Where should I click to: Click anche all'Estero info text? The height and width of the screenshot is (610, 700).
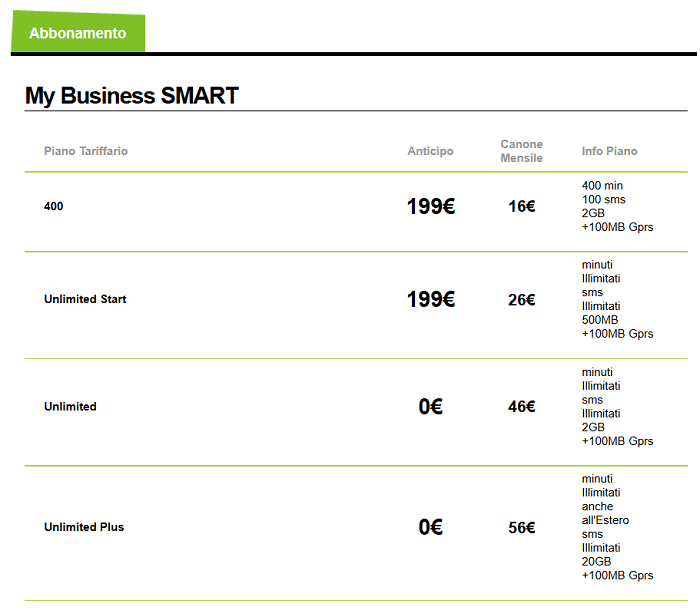click(605, 513)
